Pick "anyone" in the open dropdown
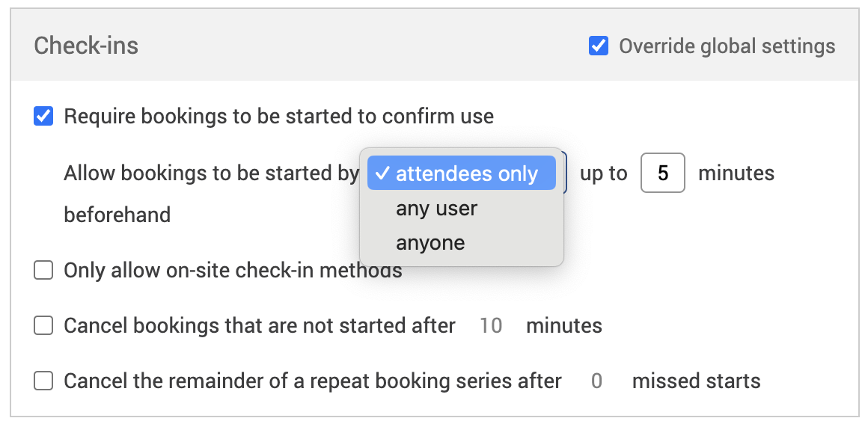 click(x=430, y=243)
